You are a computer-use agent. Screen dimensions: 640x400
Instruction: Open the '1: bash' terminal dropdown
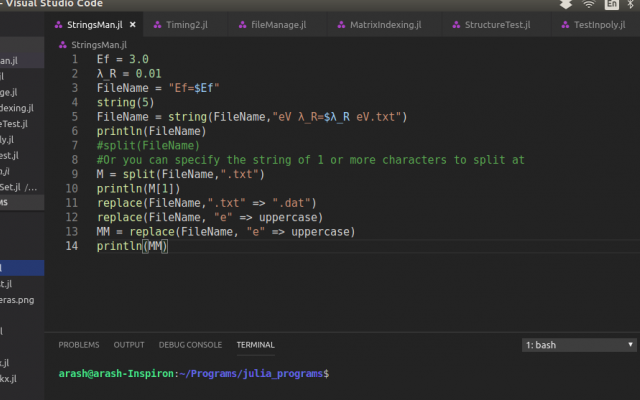click(579, 345)
